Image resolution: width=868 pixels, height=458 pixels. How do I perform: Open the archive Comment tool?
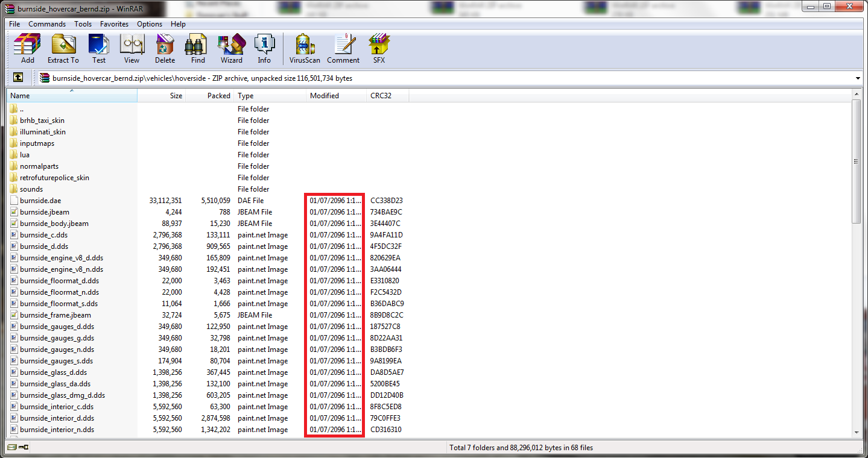pos(343,48)
